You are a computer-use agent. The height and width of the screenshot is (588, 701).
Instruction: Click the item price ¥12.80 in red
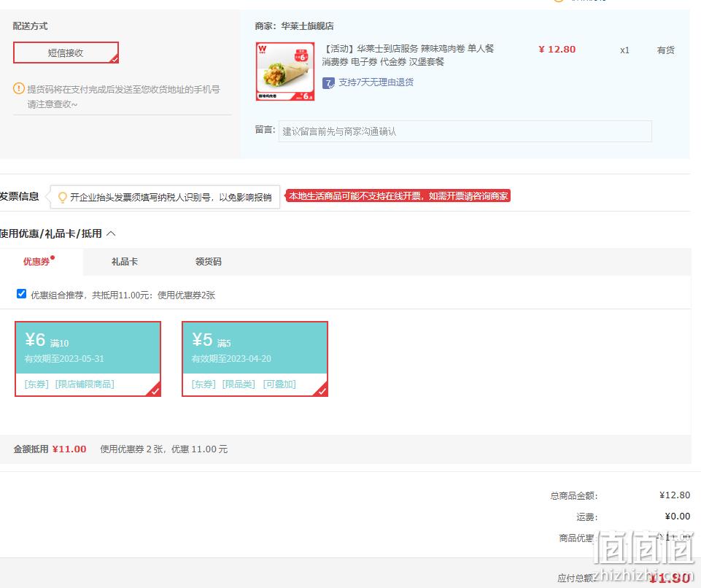coord(557,49)
